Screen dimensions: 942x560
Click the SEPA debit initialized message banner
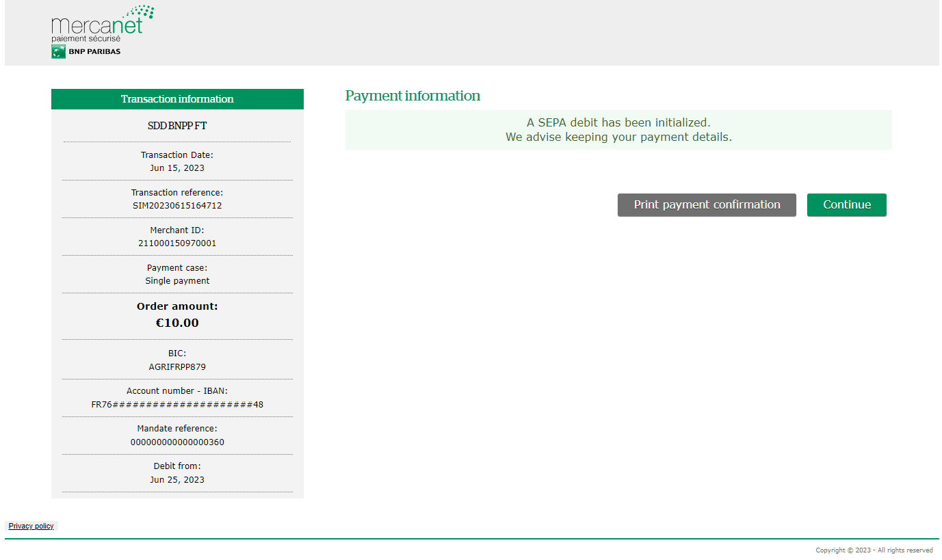[x=618, y=130]
